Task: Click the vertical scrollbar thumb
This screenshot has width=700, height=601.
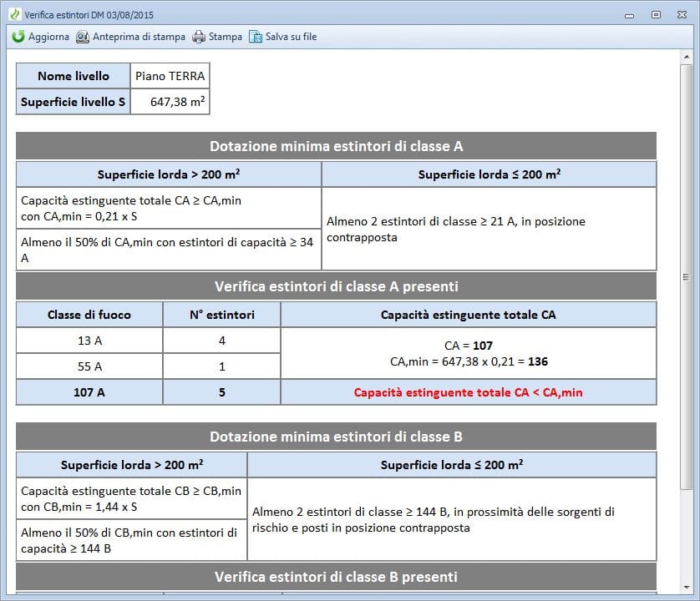Action: point(687,277)
